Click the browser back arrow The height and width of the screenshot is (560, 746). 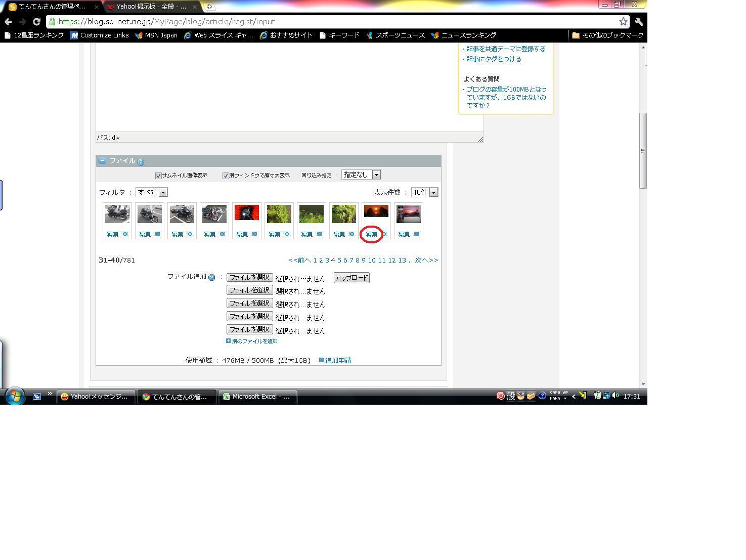pos(8,22)
